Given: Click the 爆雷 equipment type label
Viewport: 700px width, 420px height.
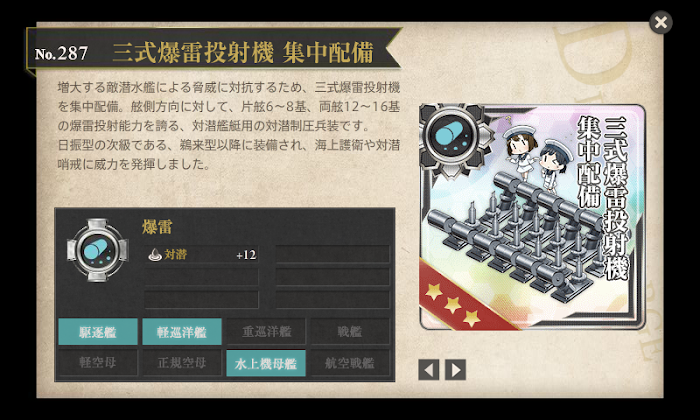Looking at the screenshot, I should coord(157,227).
